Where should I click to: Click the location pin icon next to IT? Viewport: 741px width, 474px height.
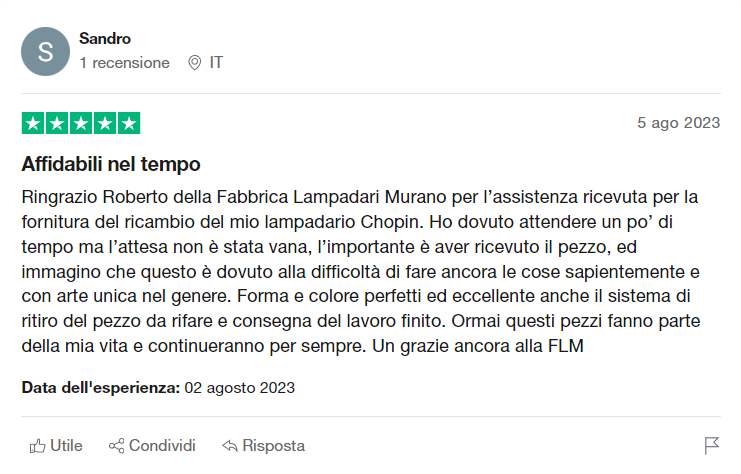pos(194,62)
